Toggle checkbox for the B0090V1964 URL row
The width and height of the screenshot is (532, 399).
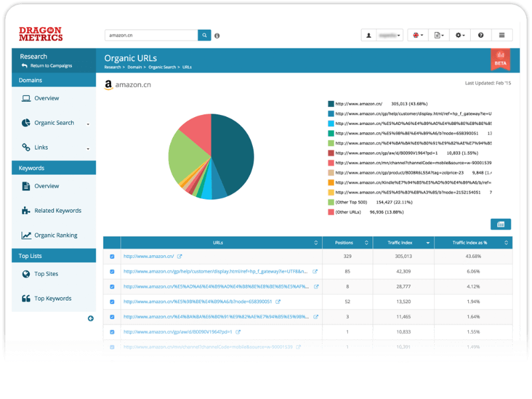[x=112, y=332]
